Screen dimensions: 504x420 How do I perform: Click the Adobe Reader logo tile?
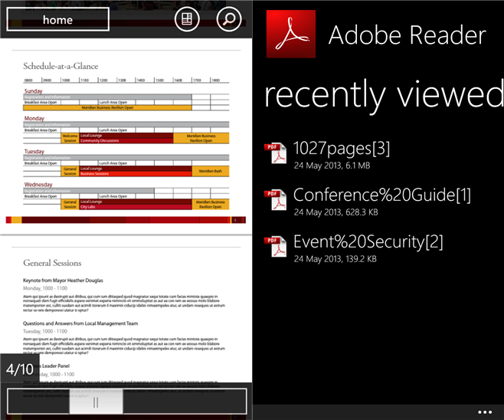click(291, 34)
